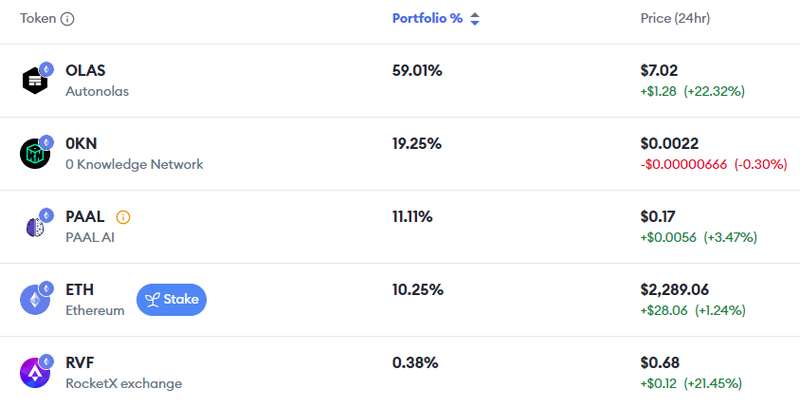800x407 pixels.
Task: Click the PAAL token logo icon
Action: coord(35,226)
